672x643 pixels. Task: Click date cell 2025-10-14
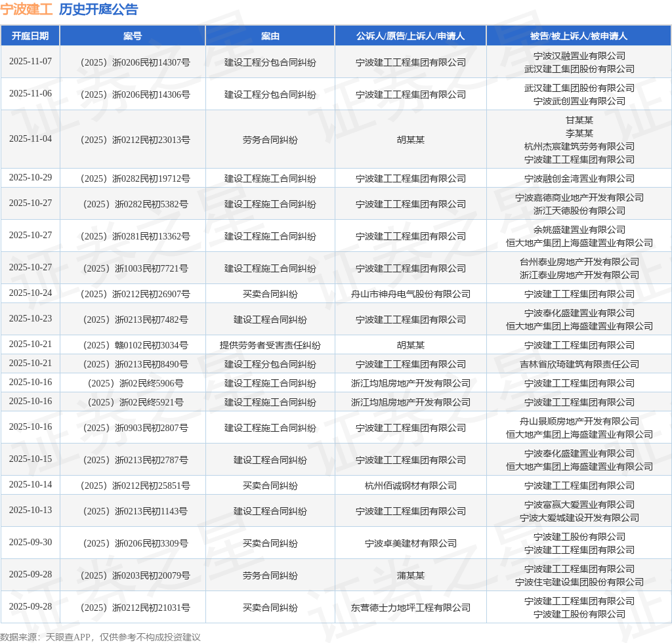(x=30, y=484)
